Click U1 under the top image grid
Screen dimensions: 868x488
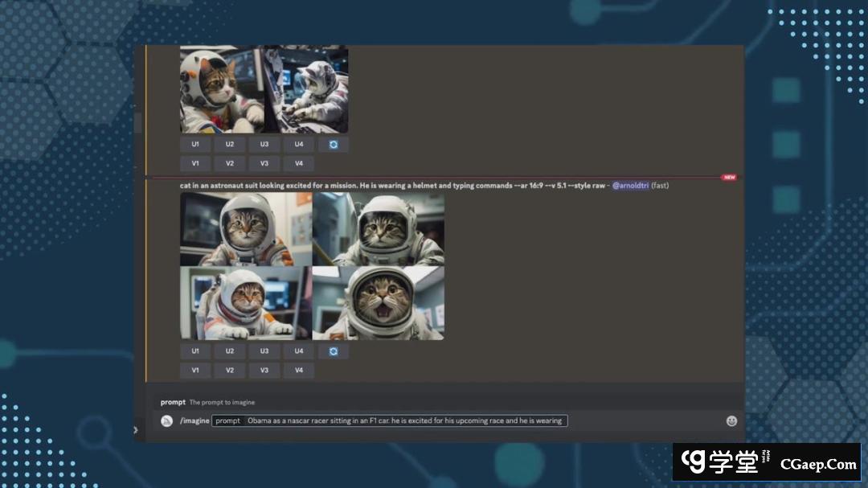(x=195, y=145)
